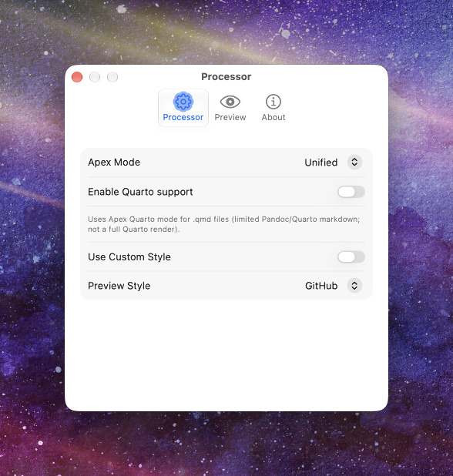The image size is (453, 476).
Task: Click the Quarto mode description text
Action: tap(223, 224)
